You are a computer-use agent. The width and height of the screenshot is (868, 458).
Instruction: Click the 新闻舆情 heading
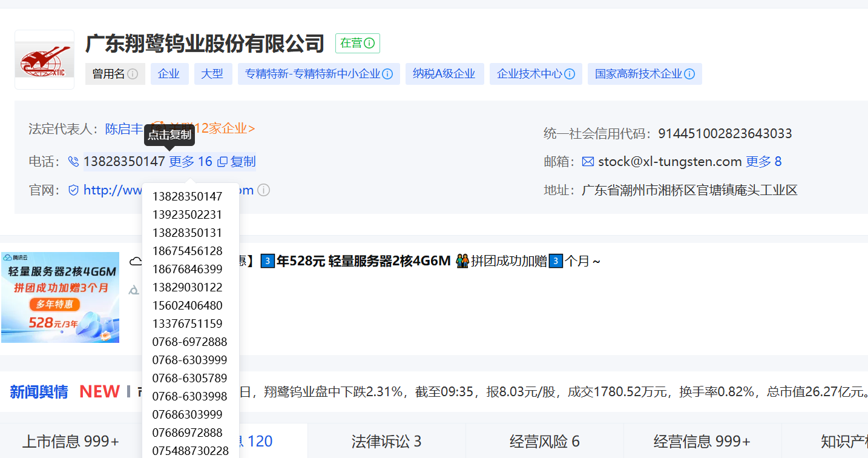[x=39, y=392]
